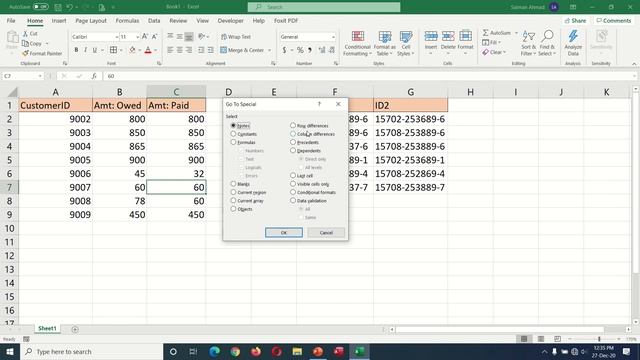Image resolution: width=640 pixels, height=360 pixels.
Task: Select the Current region radio option
Action: point(233,192)
